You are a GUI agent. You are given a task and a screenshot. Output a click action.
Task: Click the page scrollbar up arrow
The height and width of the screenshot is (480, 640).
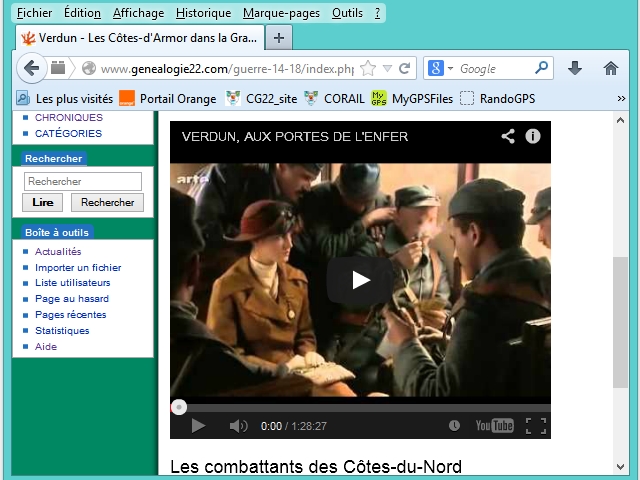(x=620, y=120)
